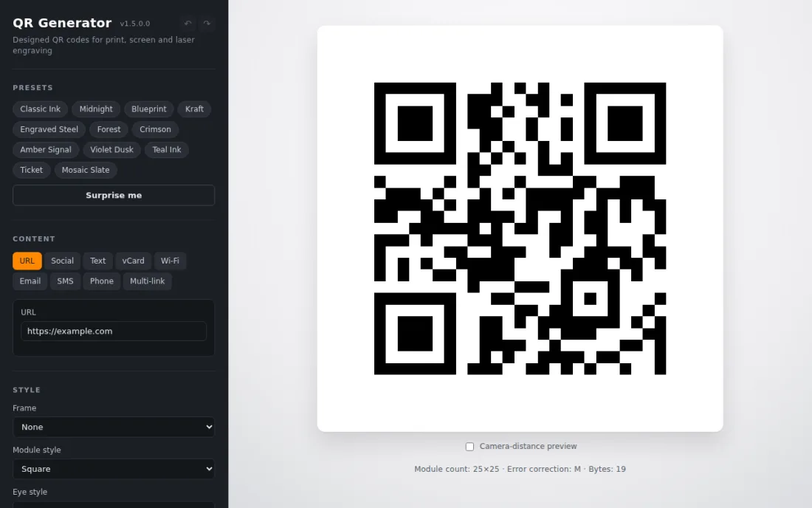Open the Module style dropdown
This screenshot has height=508, width=812.
(x=114, y=469)
